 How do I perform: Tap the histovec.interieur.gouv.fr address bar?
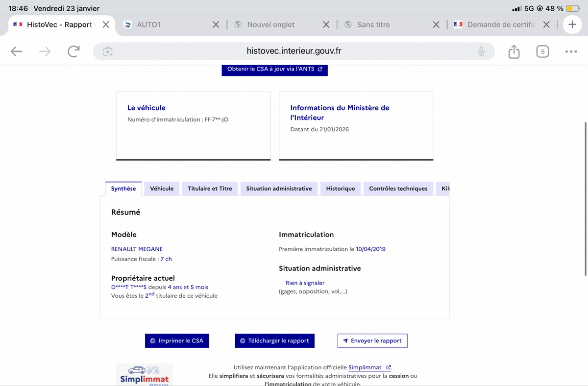point(294,51)
